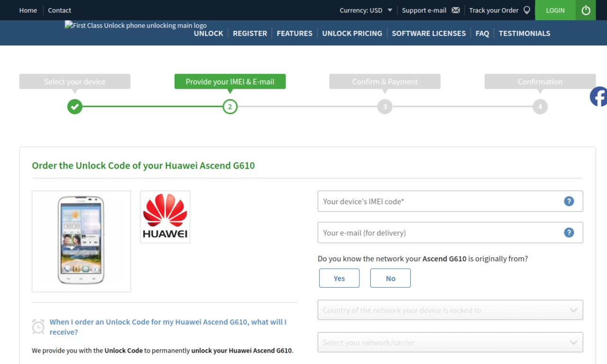Click the Support e-mail envelope icon
Viewport: 607px width, 364px height.
pos(456,10)
